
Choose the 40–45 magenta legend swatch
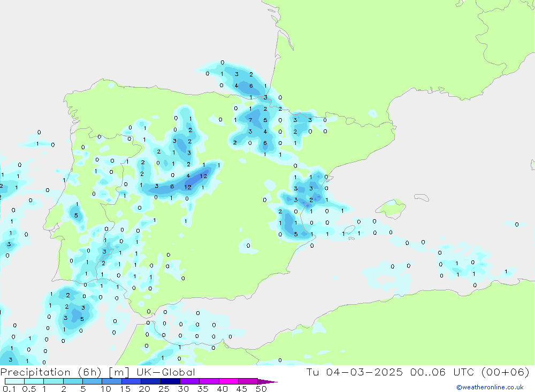click(228, 381)
